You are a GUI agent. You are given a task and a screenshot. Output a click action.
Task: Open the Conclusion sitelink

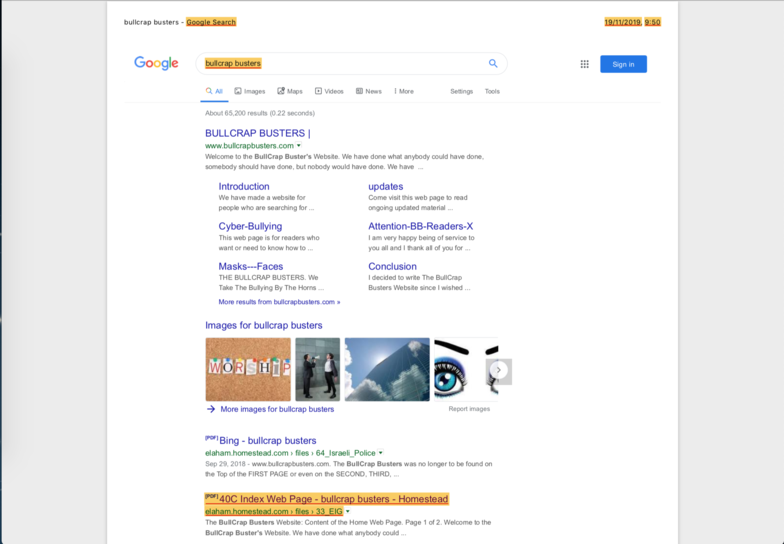pyautogui.click(x=392, y=266)
